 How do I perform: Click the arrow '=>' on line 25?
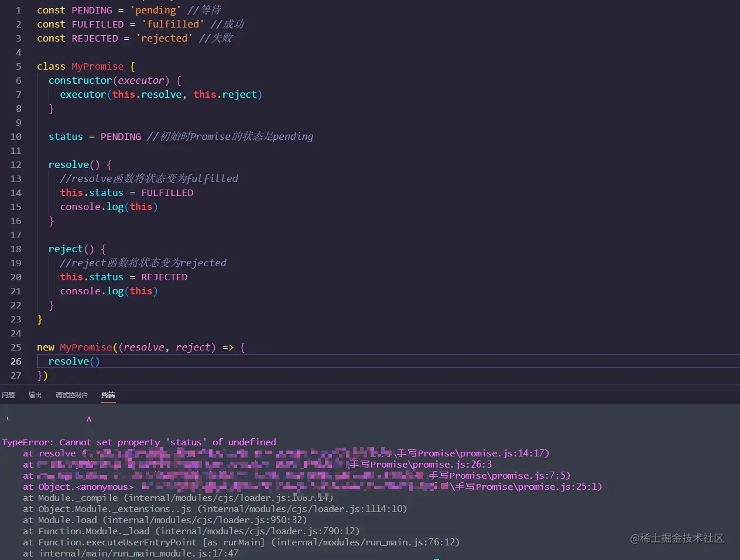(228, 347)
